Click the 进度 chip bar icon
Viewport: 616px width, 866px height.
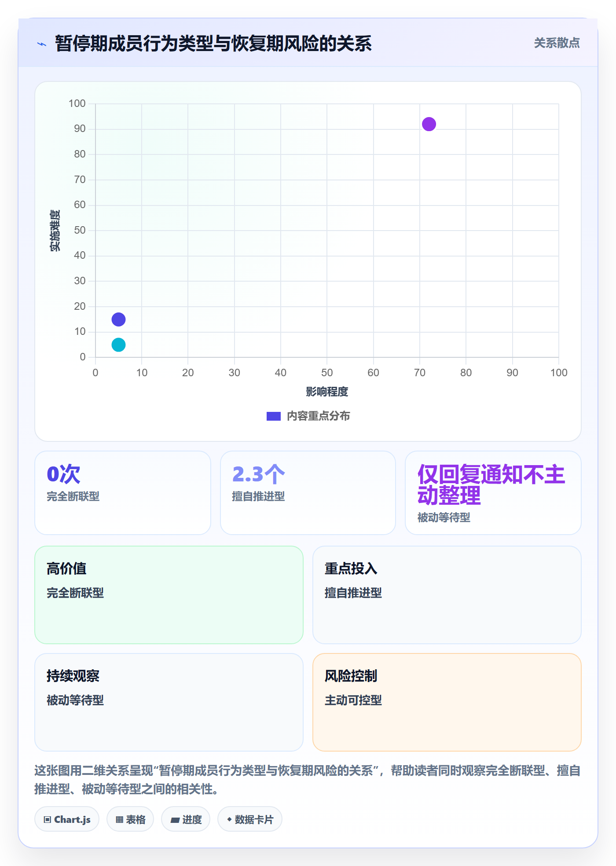(x=175, y=820)
